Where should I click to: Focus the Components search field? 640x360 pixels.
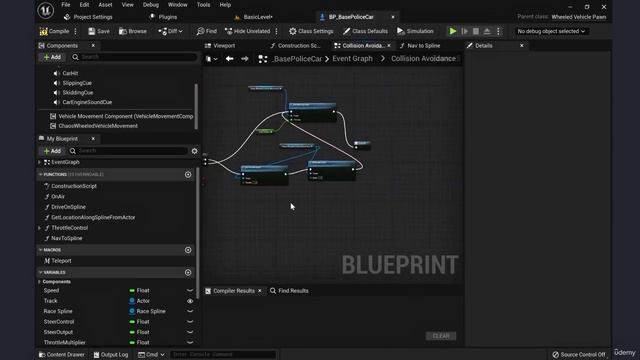pos(134,57)
